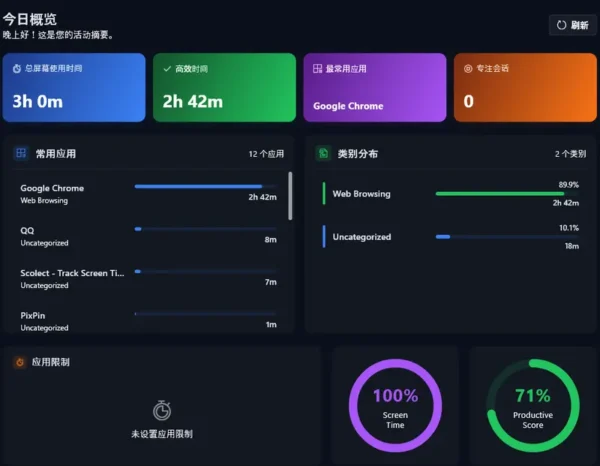Click the 10.1% percentage value
The width and height of the screenshot is (600, 466).
[x=569, y=228]
